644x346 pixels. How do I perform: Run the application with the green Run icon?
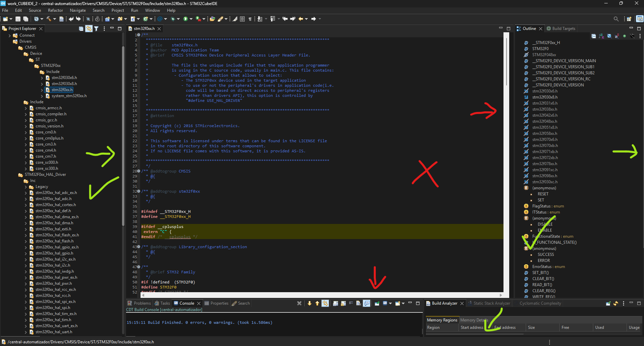(x=186, y=19)
